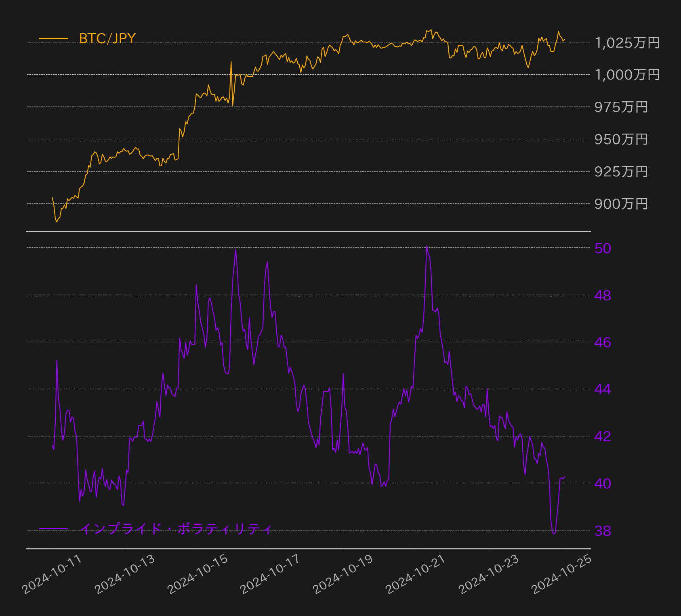The image size is (681, 616).
Task: Click the 975万円 axis label
Action: [x=621, y=107]
